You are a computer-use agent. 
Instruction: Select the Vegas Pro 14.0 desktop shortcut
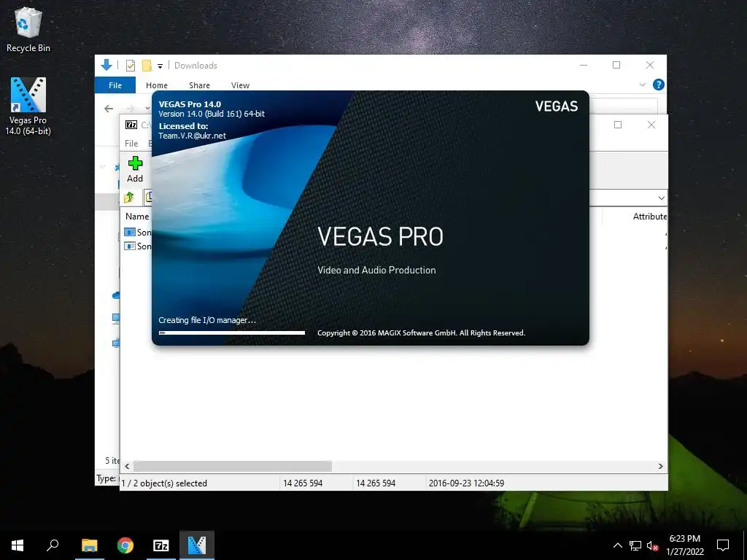(x=28, y=106)
